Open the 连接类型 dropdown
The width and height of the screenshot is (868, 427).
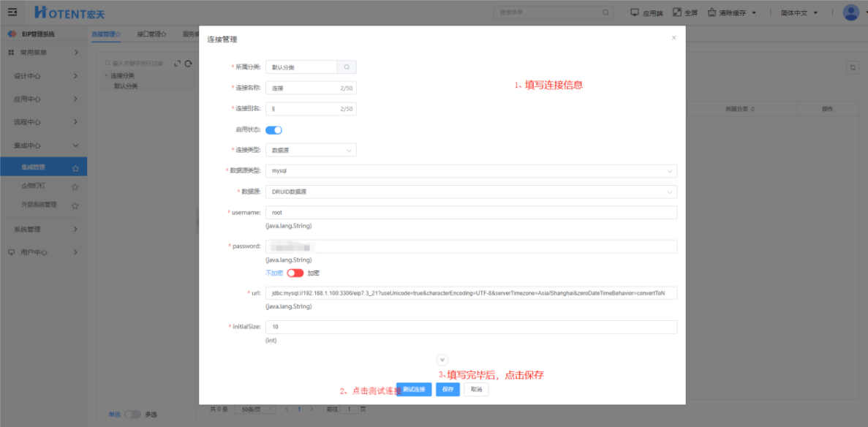coord(311,150)
